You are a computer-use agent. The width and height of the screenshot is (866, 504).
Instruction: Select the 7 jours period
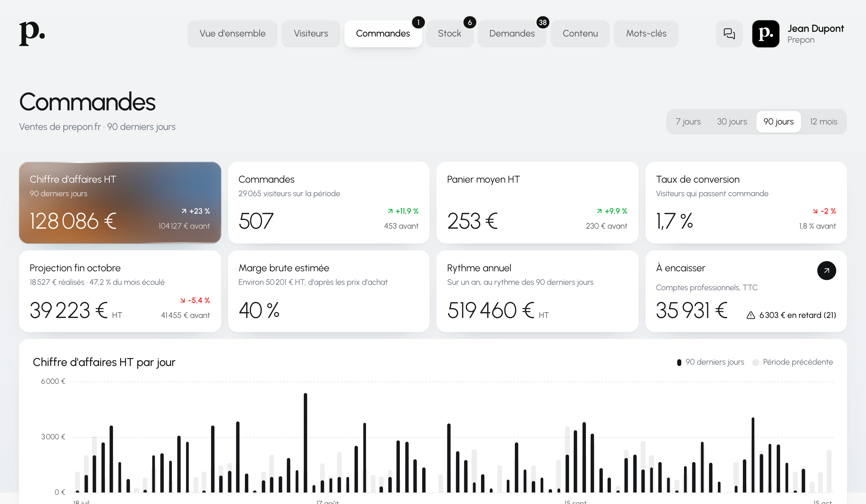tap(688, 122)
